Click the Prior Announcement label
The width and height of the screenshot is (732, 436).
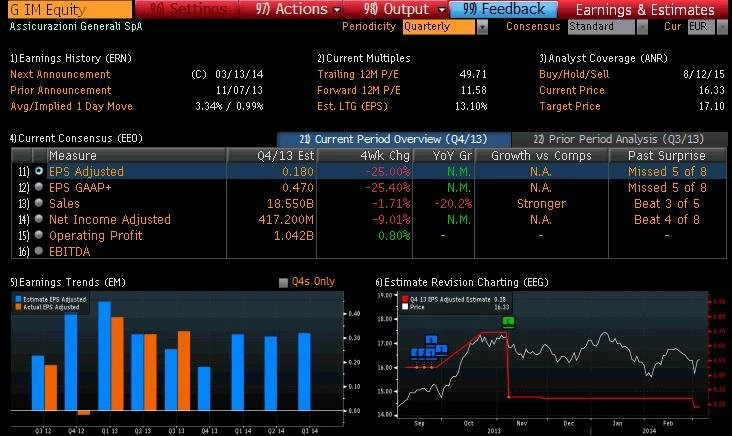tap(61, 90)
